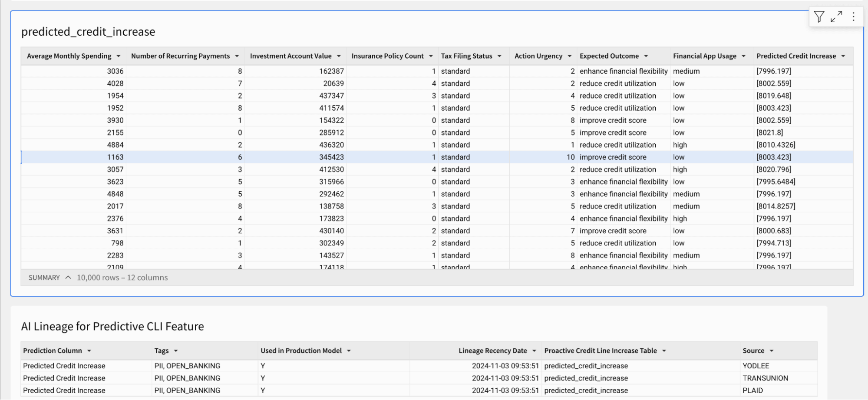Open Predicted Credit Increase column menu

[x=843, y=56]
